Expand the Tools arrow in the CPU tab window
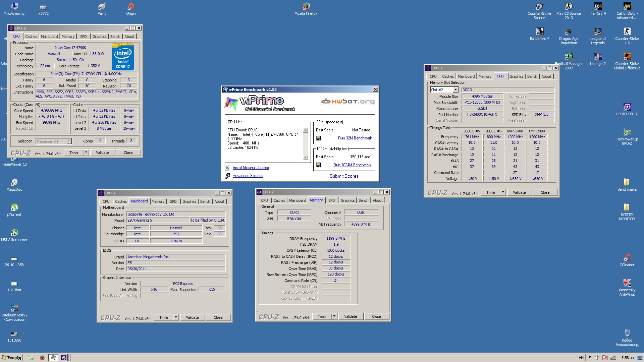The width and height of the screenshot is (644, 362). 86,153
